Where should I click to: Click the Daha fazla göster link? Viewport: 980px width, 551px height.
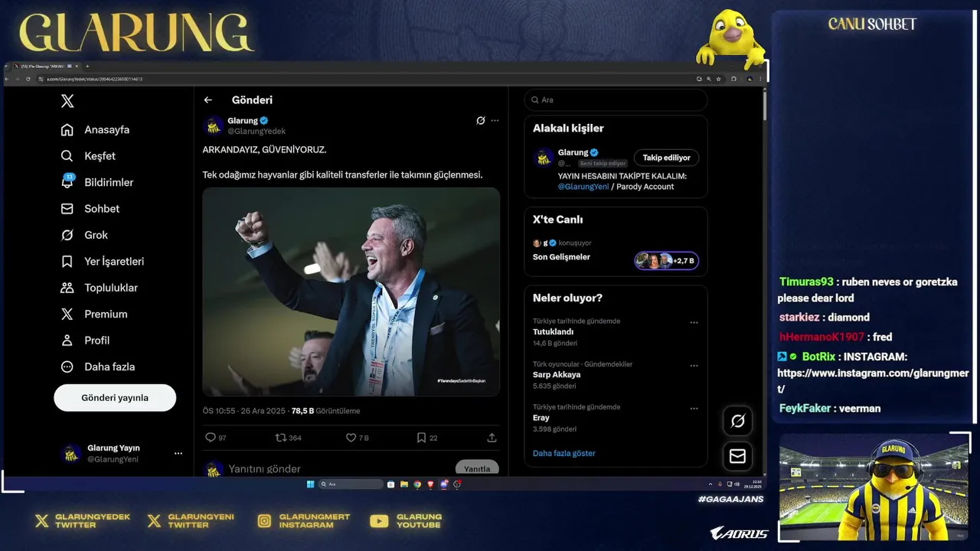coord(564,453)
